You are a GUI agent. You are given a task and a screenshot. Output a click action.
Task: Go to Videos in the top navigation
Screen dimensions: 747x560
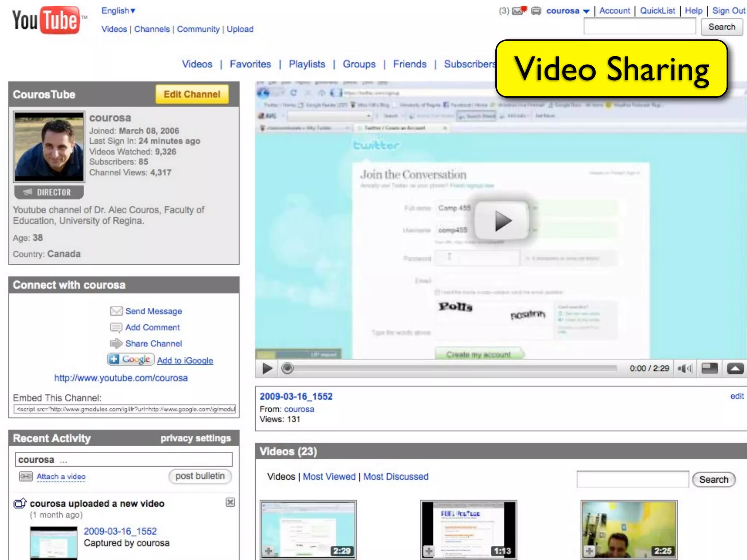pos(114,29)
